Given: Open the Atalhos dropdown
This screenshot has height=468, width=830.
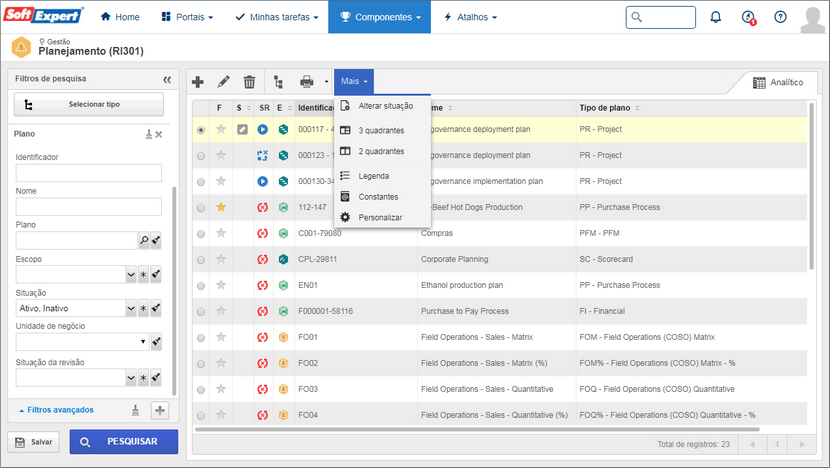Looking at the screenshot, I should click(471, 17).
